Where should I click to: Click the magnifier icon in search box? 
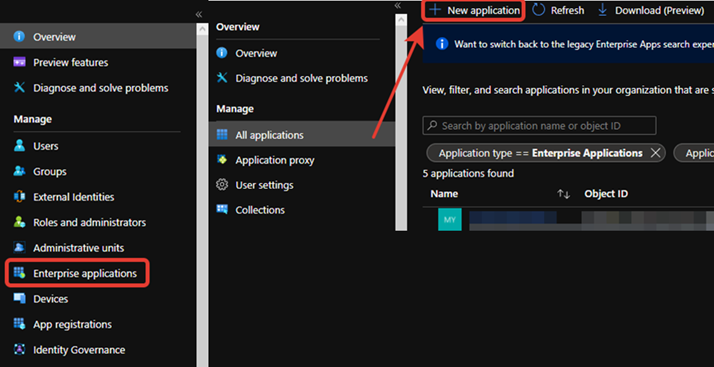click(433, 125)
